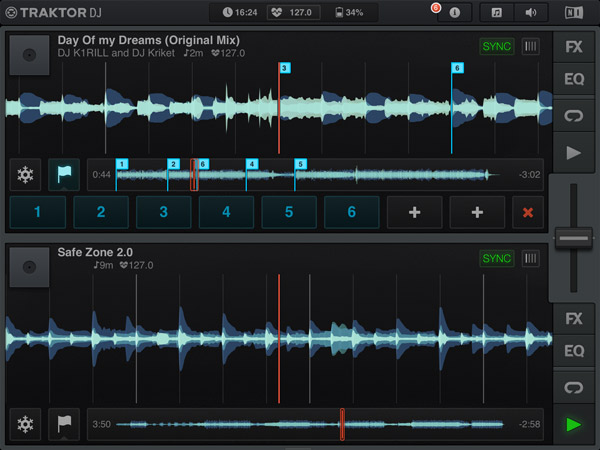Jump to hot cue 1

tap(38, 212)
